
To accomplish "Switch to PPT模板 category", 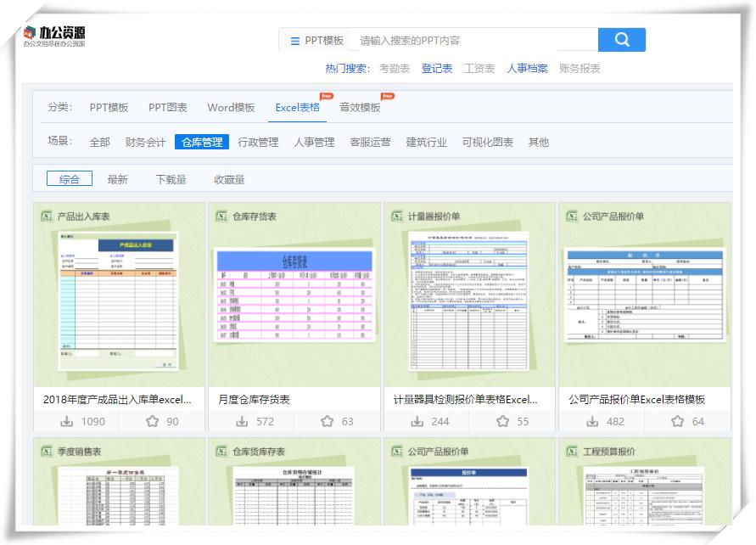I will pos(109,108).
